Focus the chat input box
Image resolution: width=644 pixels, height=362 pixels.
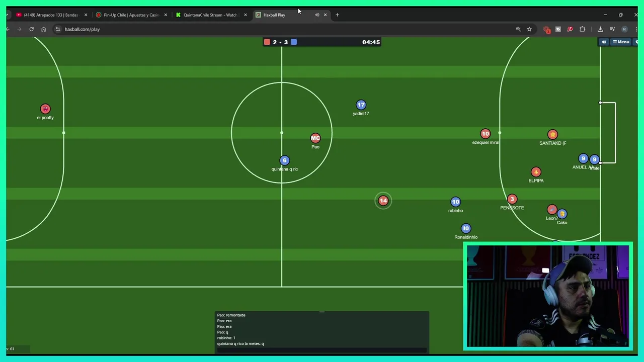[x=322, y=350]
